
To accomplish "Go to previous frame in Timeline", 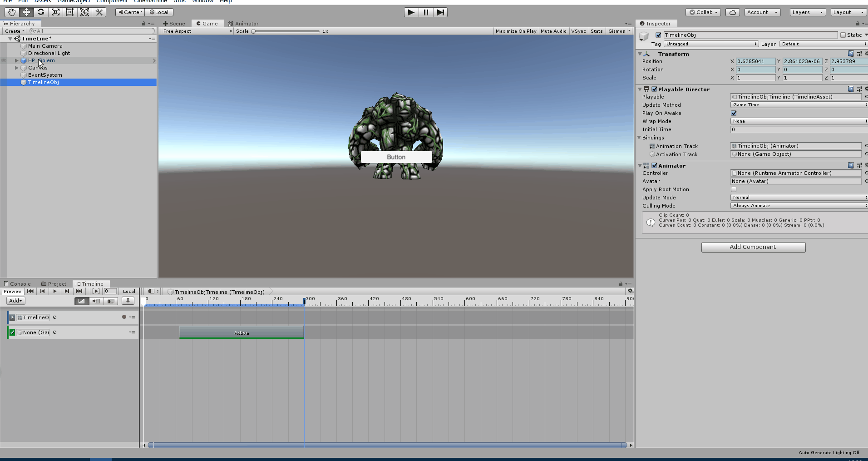I will [43, 291].
